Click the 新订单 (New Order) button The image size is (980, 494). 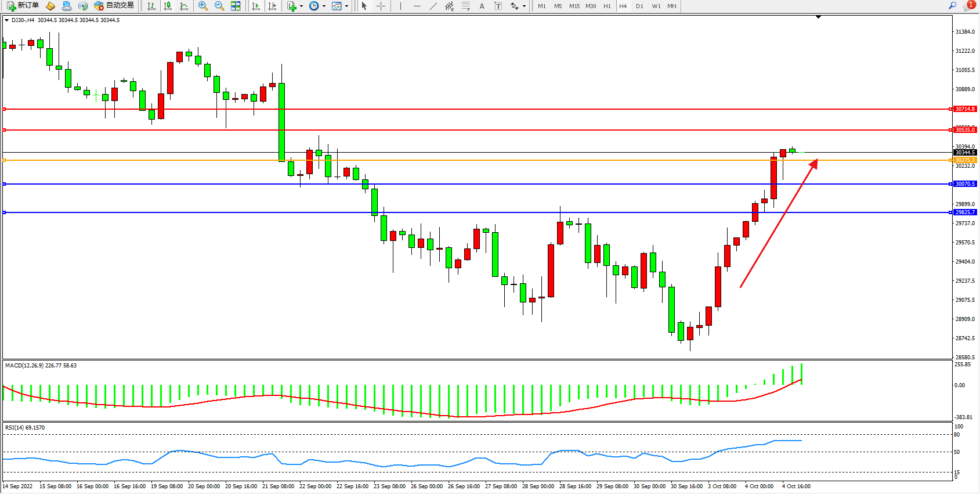coord(23,6)
